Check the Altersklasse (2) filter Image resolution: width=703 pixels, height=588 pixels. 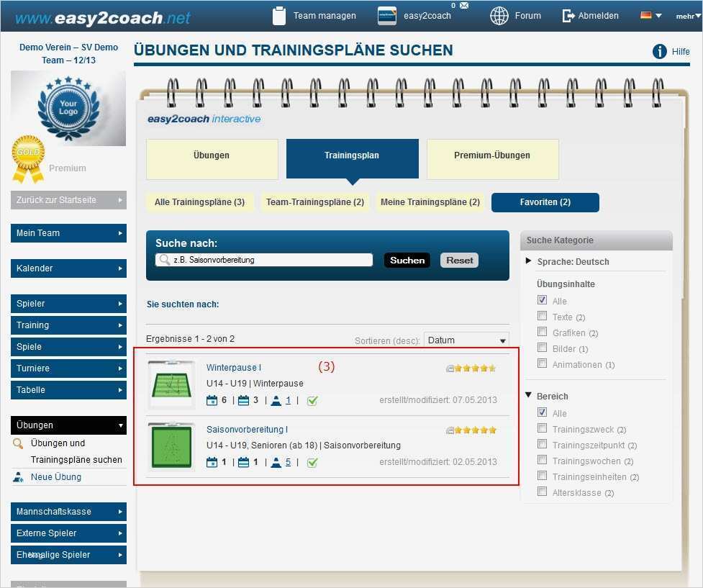(542, 492)
